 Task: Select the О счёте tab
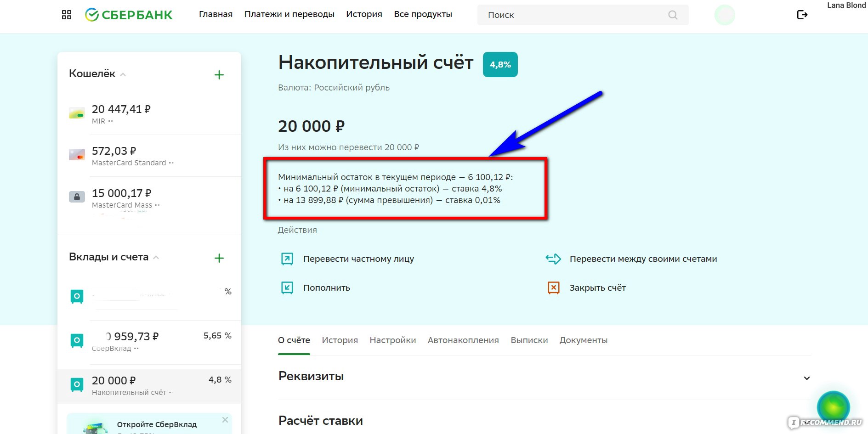pos(294,340)
